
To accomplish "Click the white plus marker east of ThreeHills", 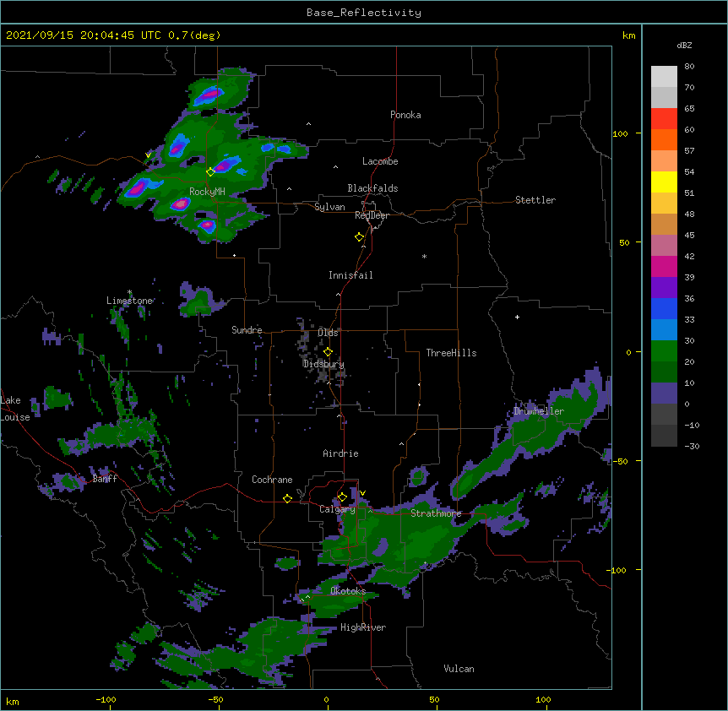I will click(x=517, y=317).
